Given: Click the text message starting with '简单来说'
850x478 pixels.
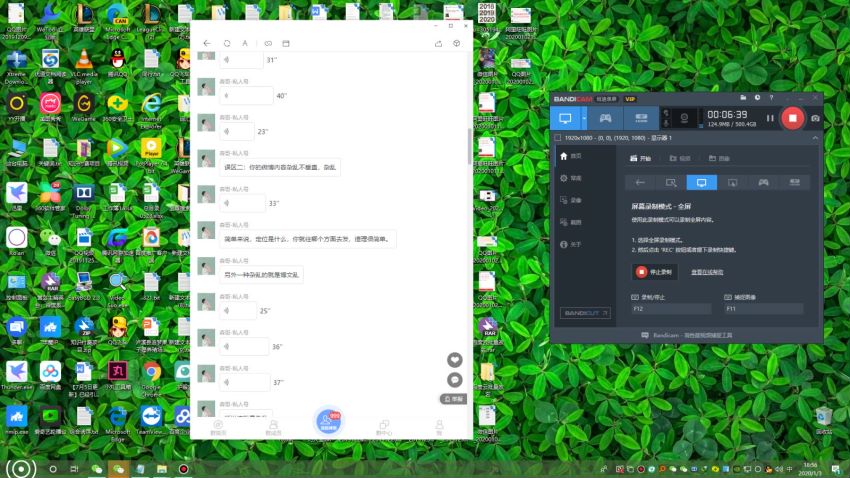Looking at the screenshot, I should click(x=308, y=239).
